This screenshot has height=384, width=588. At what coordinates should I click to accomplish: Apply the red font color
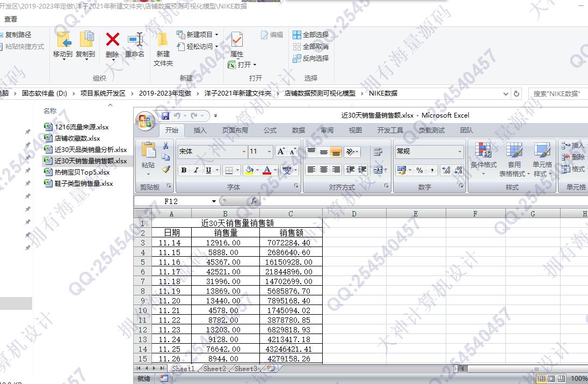pos(267,170)
